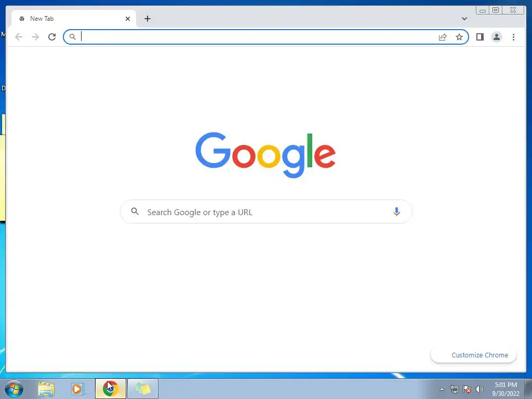The width and height of the screenshot is (532, 399).
Task: Bookmark this tab with the star
Action: coord(459,37)
